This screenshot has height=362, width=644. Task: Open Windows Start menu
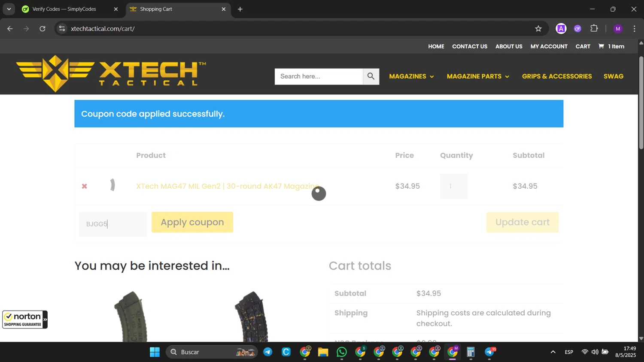155,352
